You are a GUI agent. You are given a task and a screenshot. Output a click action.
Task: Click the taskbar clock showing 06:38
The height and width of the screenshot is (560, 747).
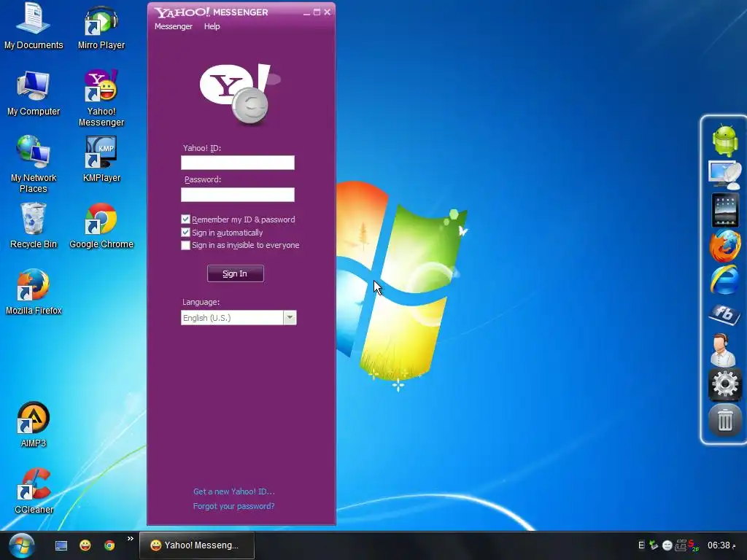(x=721, y=545)
